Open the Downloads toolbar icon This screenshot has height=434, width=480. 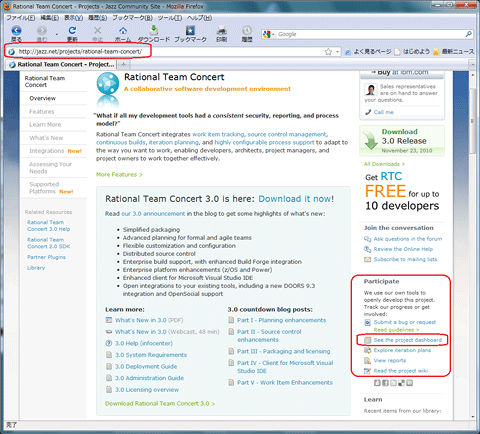click(154, 30)
